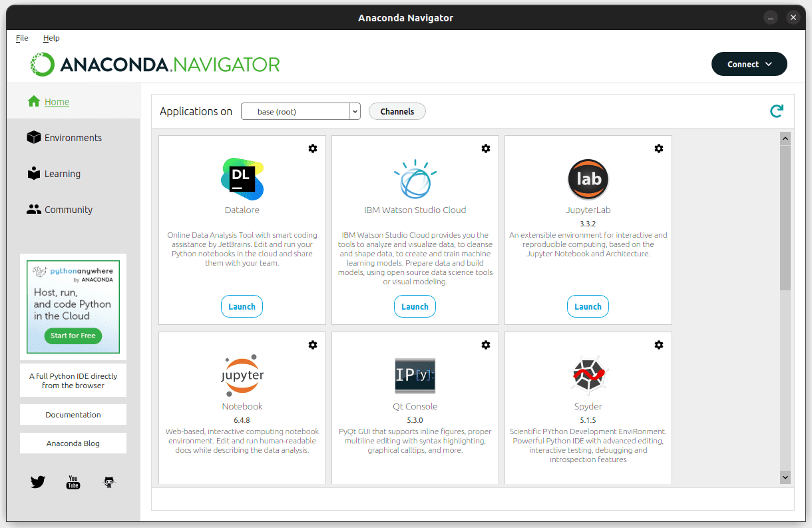The width and height of the screenshot is (812, 528).
Task: Select the Spyder application icon
Action: (x=588, y=376)
